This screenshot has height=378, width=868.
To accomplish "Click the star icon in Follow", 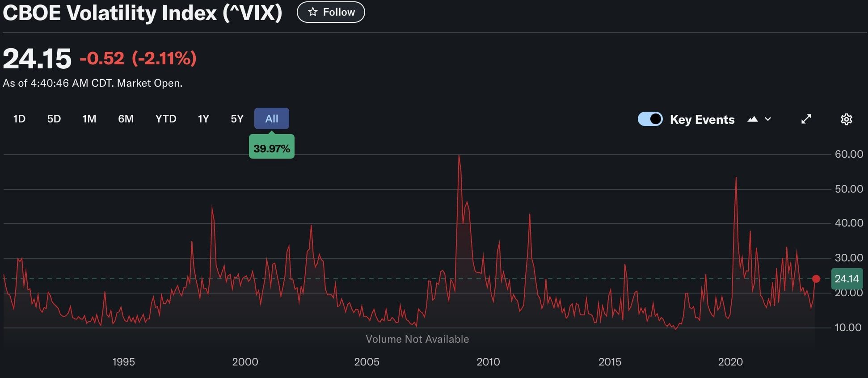I will (x=313, y=12).
